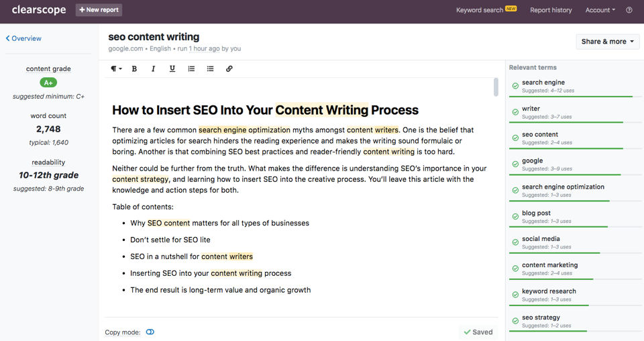Underline the selected text
This screenshot has height=341, width=644.
coord(172,68)
